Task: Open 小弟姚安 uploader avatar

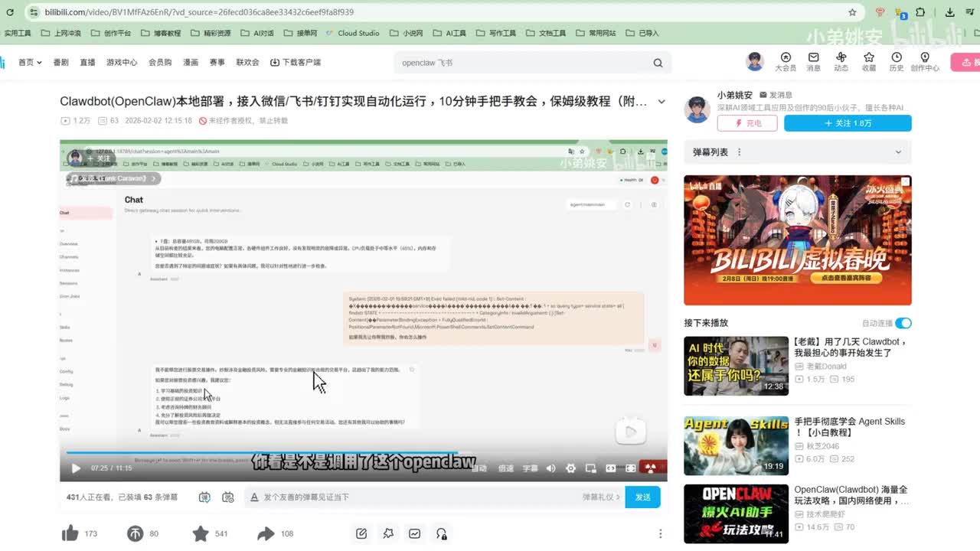Action: point(697,109)
